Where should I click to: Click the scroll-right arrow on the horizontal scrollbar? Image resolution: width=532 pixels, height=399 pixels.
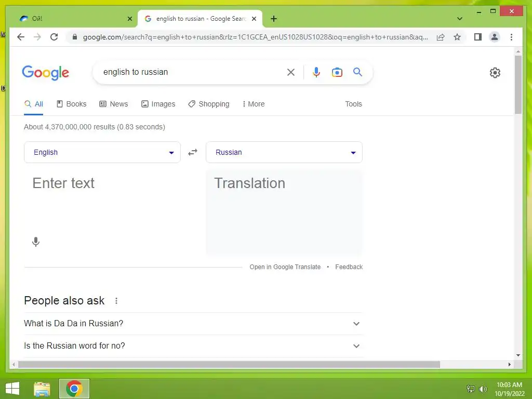(x=509, y=364)
